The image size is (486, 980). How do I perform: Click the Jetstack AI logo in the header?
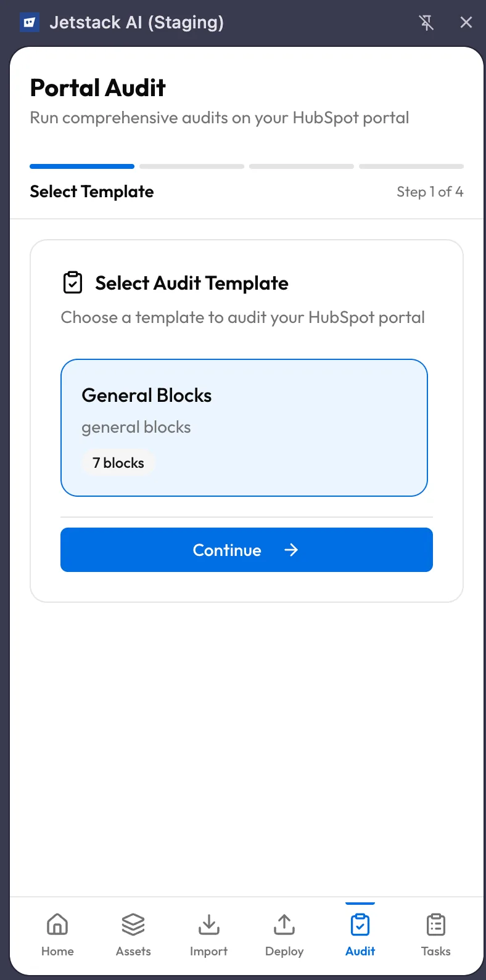29,22
